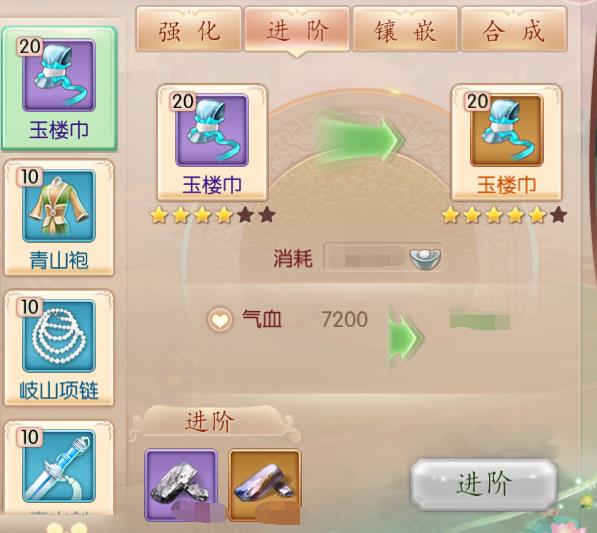Tap the 气血 heart attribute icon
597x533 pixels.
[x=220, y=319]
